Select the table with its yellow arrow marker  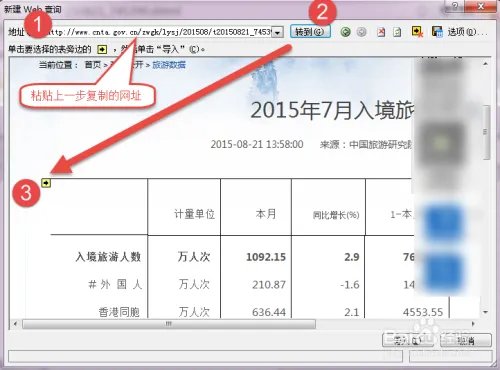[46, 183]
